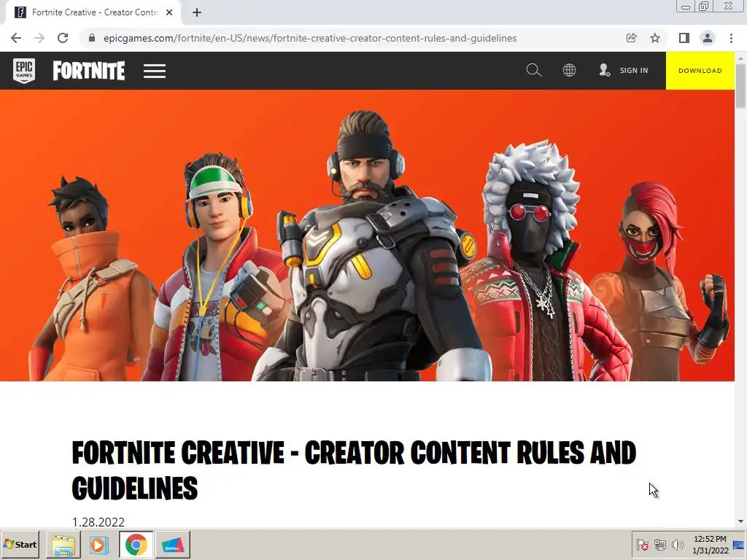The height and width of the screenshot is (560, 747).
Task: Open the language globe selector
Action: (569, 71)
